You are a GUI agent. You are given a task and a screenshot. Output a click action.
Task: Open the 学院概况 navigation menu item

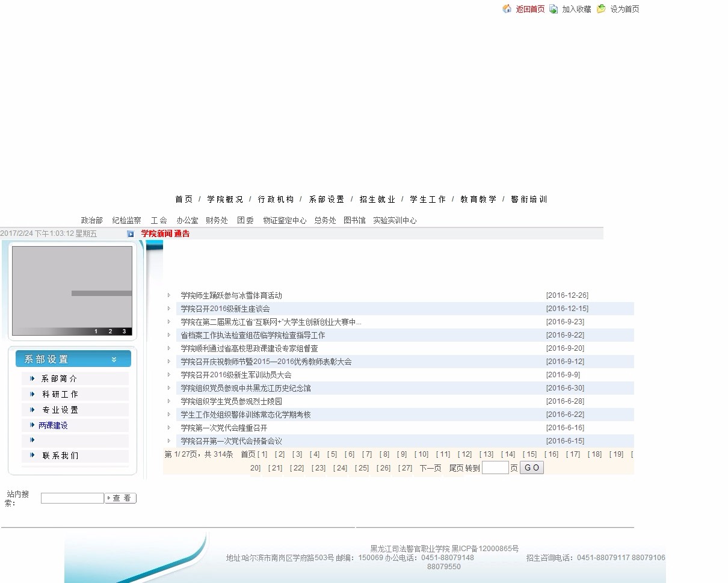click(225, 199)
